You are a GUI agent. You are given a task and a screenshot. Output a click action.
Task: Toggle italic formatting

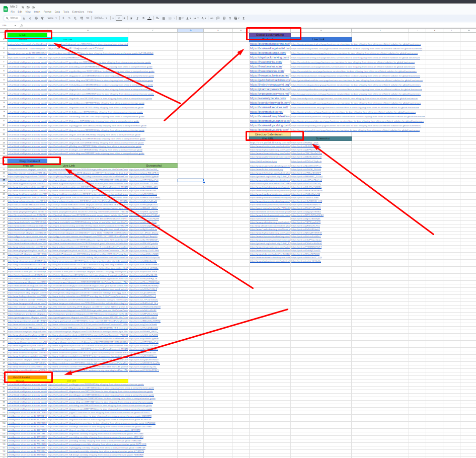coord(137,18)
